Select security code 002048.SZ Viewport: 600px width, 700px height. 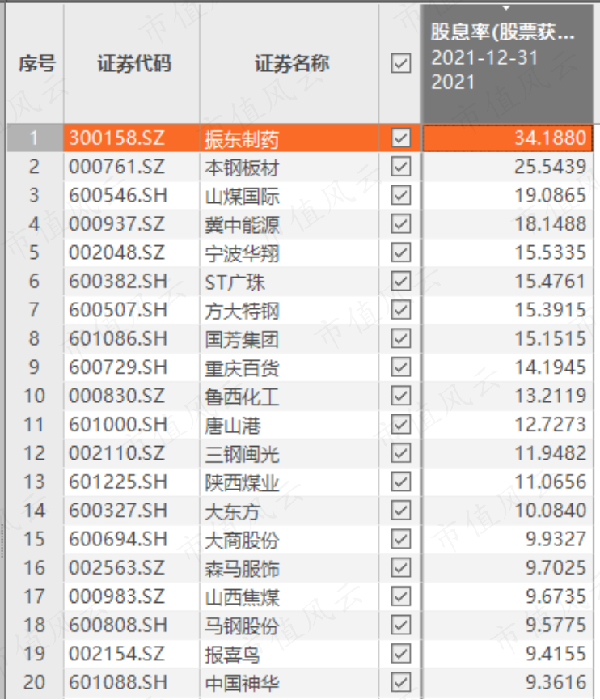pos(117,252)
